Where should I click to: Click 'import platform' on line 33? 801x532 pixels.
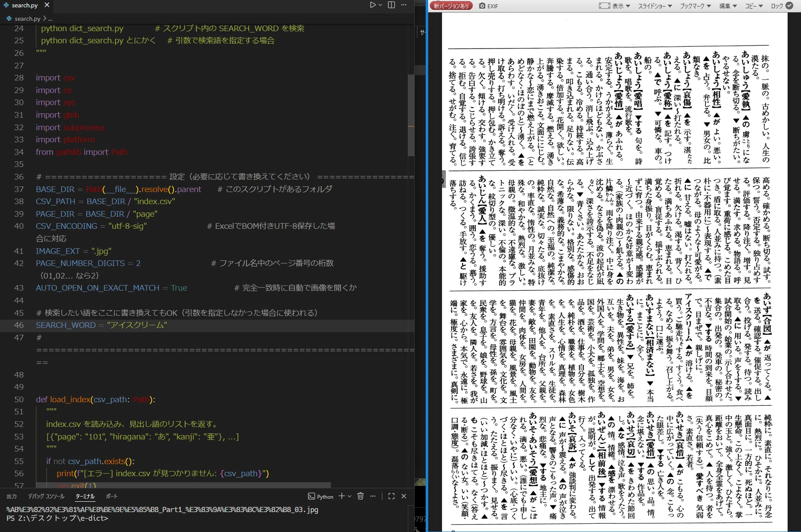(65, 139)
